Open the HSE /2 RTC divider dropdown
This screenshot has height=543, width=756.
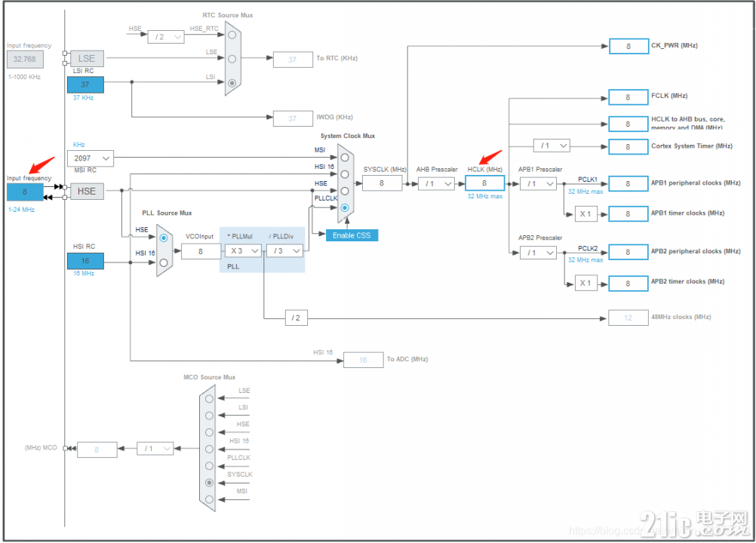(x=166, y=37)
